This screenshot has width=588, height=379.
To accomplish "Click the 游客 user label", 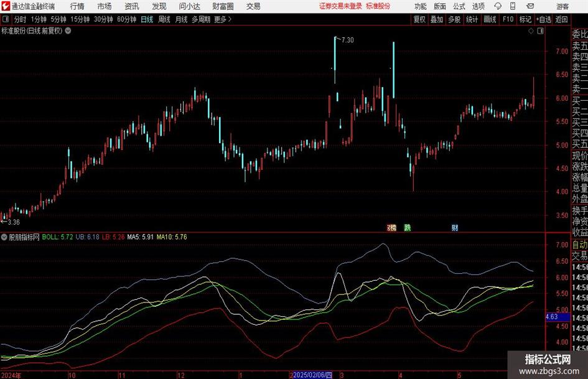I will (562, 6).
